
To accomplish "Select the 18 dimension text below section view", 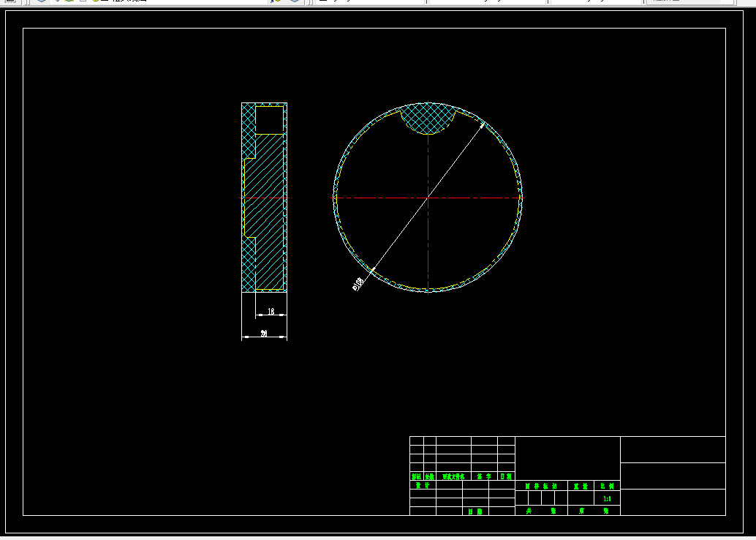I will click(x=271, y=311).
